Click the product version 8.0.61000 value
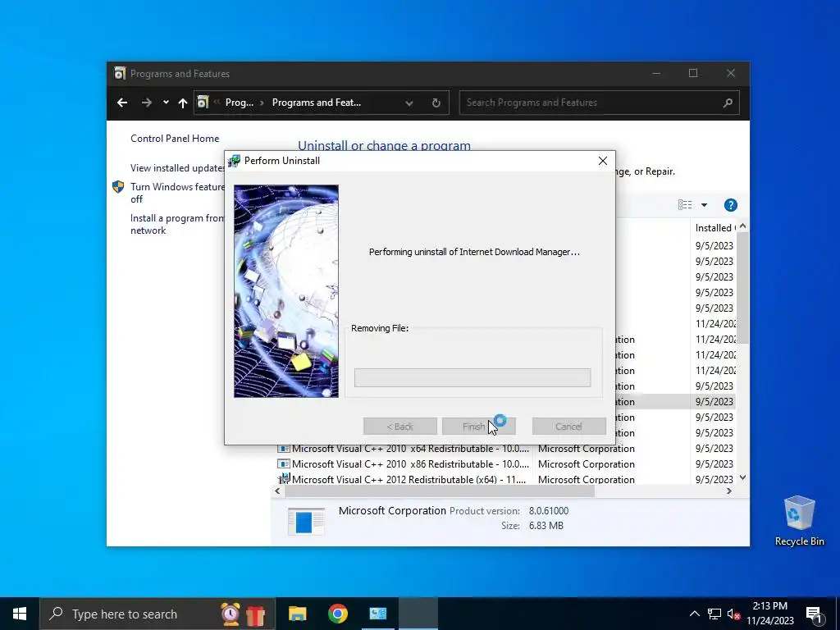This screenshot has width=840, height=630. point(549,510)
